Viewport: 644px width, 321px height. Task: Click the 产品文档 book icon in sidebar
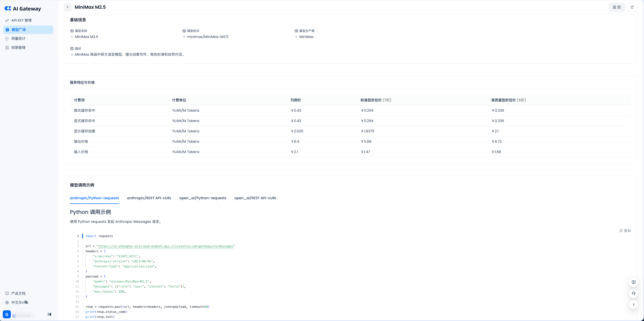7,293
